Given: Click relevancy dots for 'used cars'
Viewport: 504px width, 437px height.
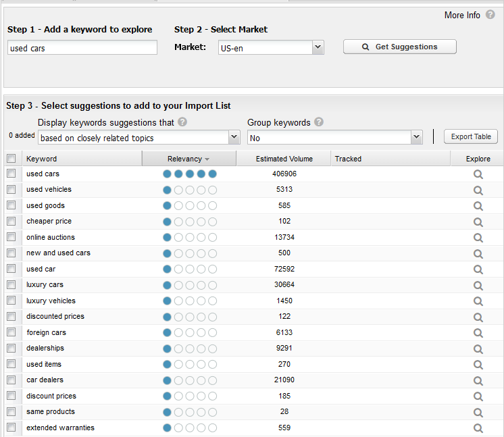Looking at the screenshot, I should coord(190,174).
